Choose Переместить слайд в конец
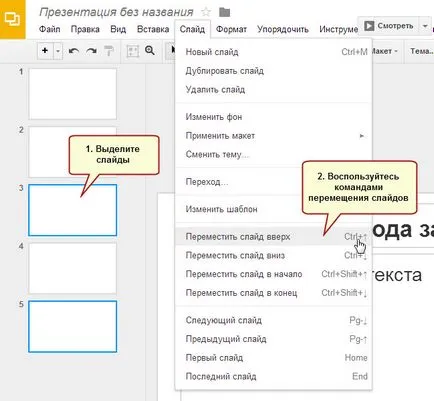 tap(273, 293)
